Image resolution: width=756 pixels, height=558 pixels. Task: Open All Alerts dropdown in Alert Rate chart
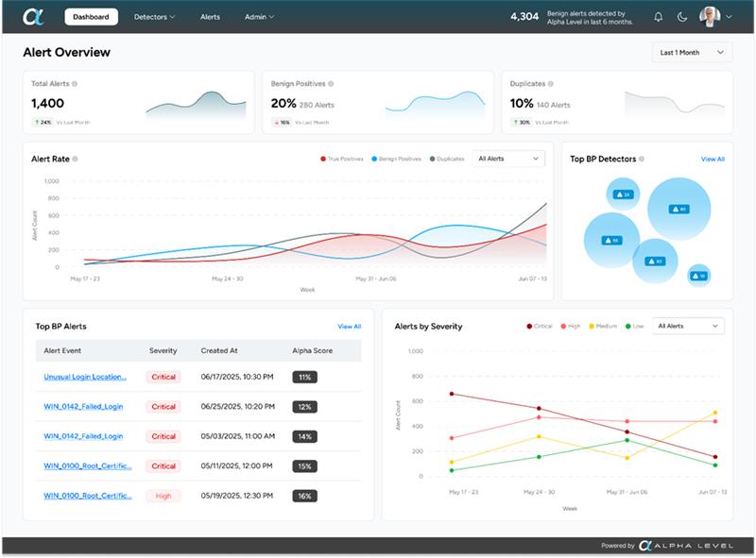tap(508, 159)
